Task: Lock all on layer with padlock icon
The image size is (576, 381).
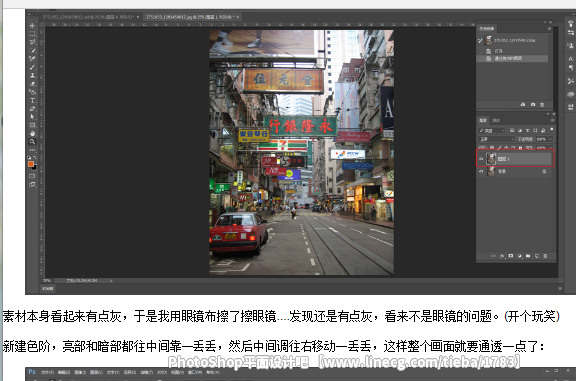Action: [520, 148]
